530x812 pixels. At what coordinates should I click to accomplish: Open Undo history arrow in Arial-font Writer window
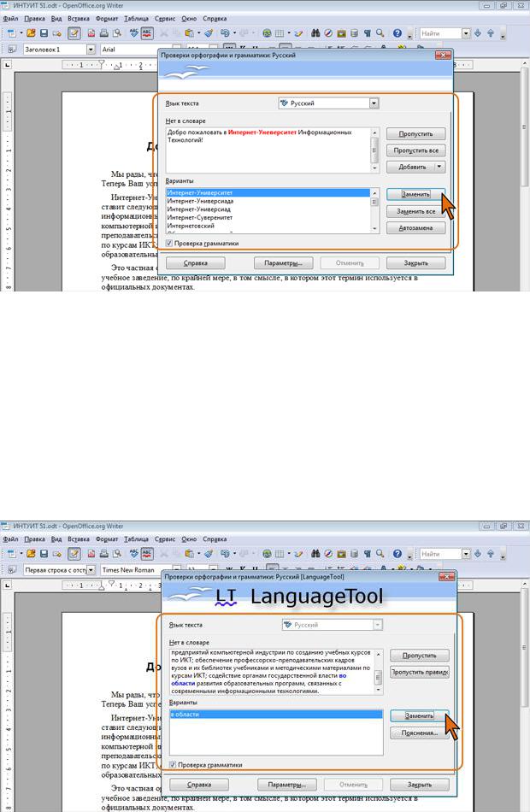234,33
